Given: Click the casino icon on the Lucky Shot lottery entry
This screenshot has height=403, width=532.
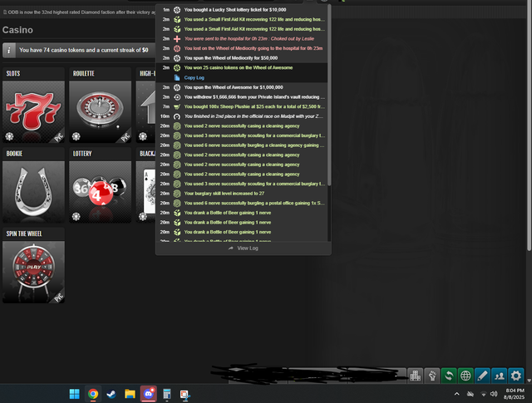Looking at the screenshot, I should (x=177, y=10).
